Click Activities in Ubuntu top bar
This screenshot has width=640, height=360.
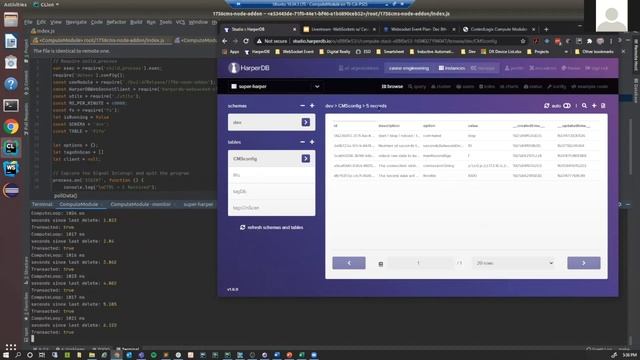15,4
